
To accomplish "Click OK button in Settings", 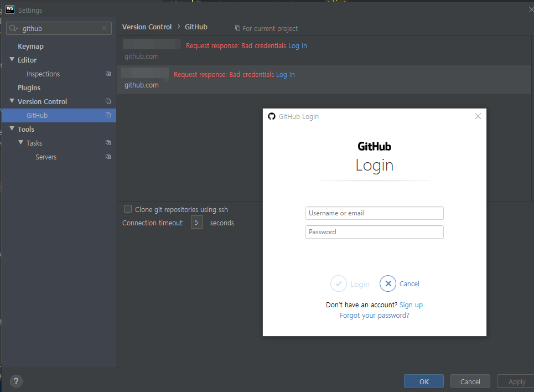I will tap(424, 381).
